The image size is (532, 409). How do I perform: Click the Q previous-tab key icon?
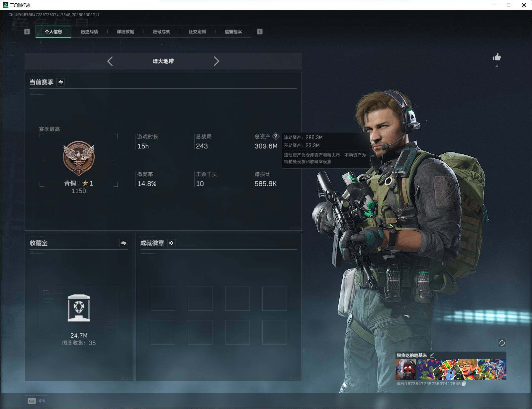click(27, 32)
